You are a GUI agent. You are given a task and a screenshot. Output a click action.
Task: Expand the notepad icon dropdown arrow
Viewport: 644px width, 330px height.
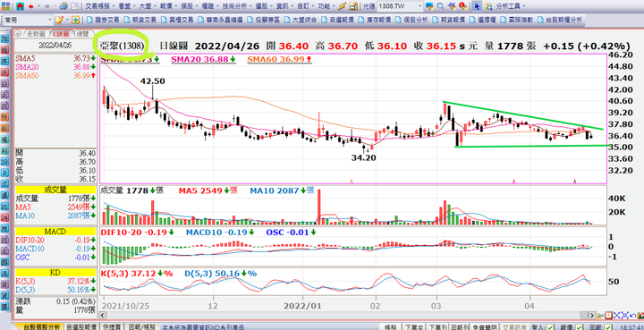[x=67, y=20]
